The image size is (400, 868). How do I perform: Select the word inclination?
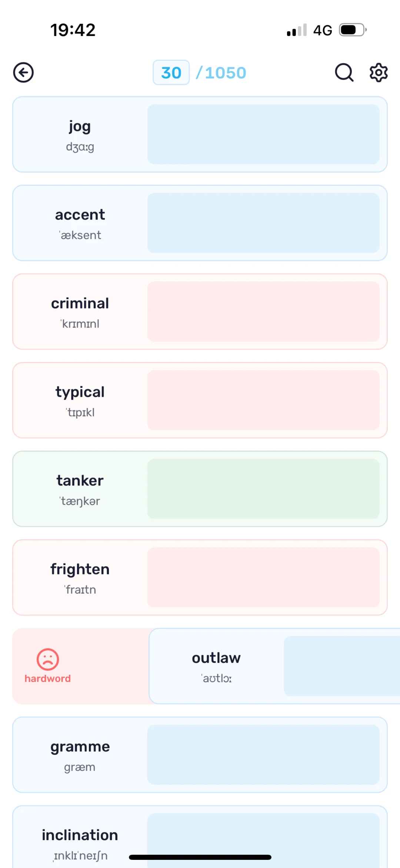80,835
